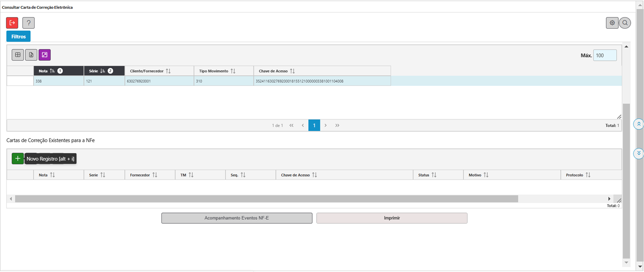The width and height of the screenshot is (644, 272).
Task: Select the row with Nota 338
Action: point(59,81)
